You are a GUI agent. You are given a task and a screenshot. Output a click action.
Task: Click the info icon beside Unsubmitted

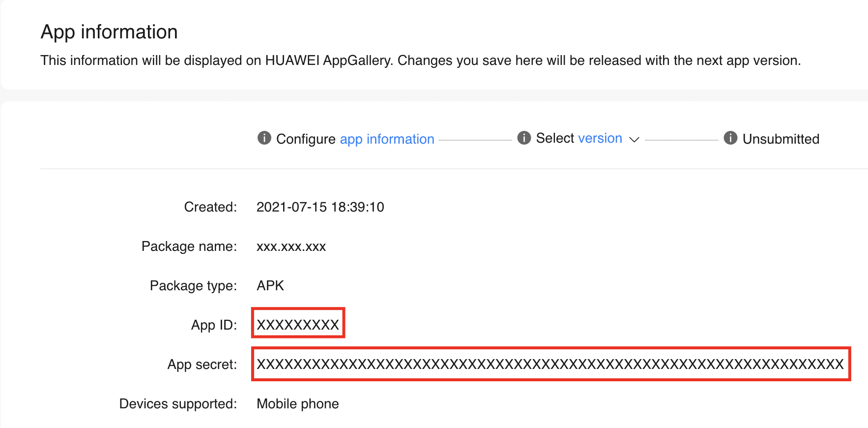pos(730,138)
